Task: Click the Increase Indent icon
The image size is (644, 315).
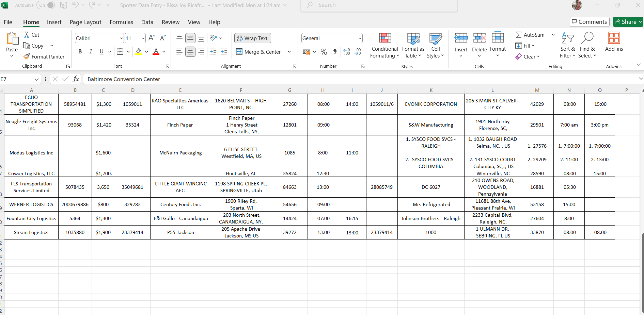Action: coord(224,51)
